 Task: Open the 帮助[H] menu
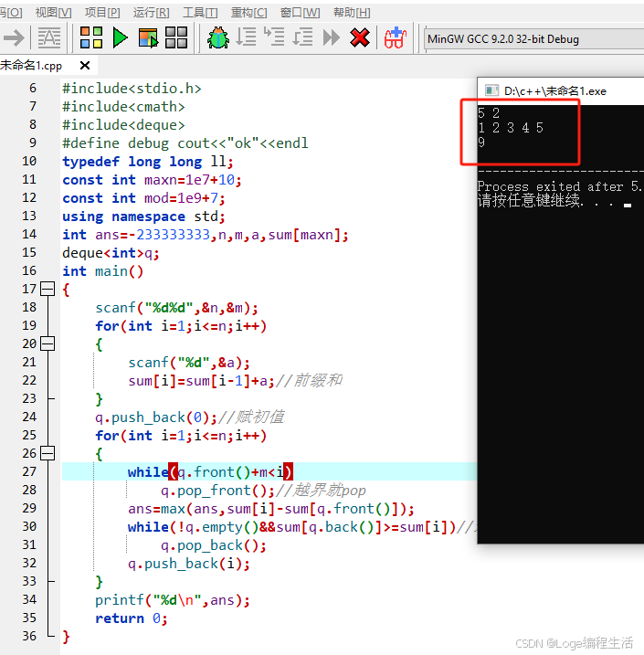click(352, 13)
